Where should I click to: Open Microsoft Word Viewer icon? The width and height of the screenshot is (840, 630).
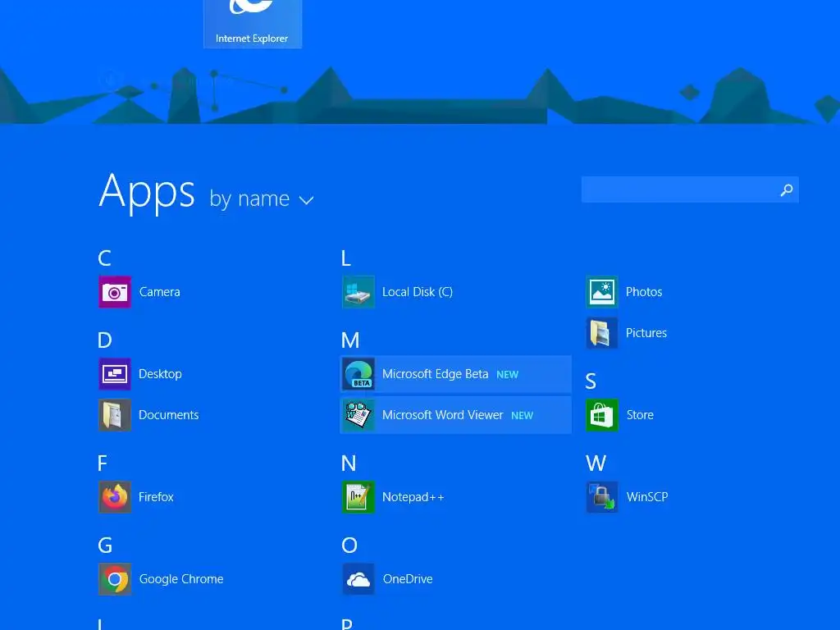(358, 415)
